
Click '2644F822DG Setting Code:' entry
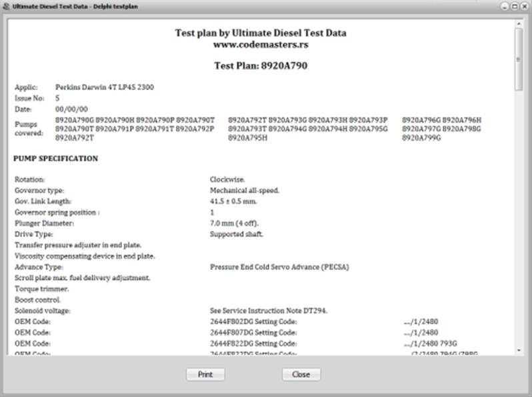[x=253, y=344]
